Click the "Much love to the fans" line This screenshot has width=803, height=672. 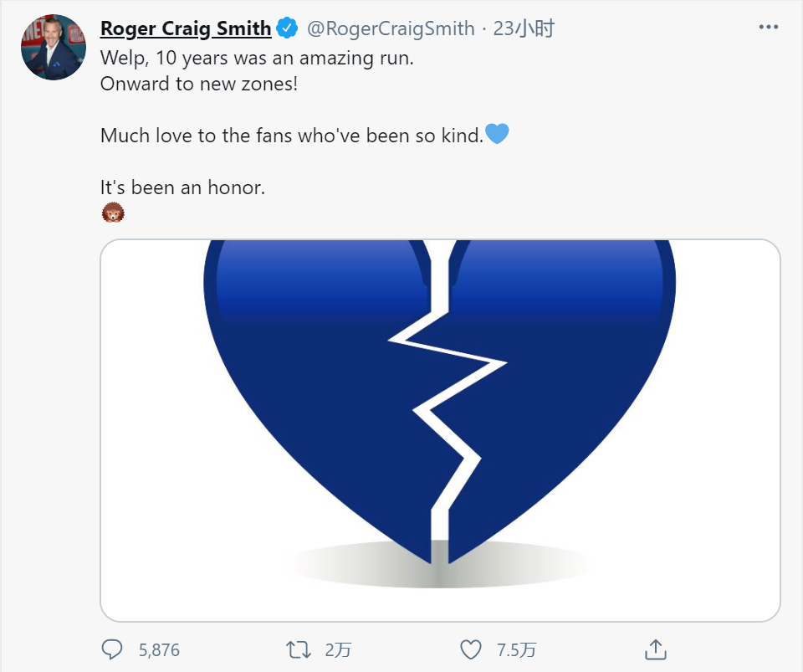click(x=292, y=136)
